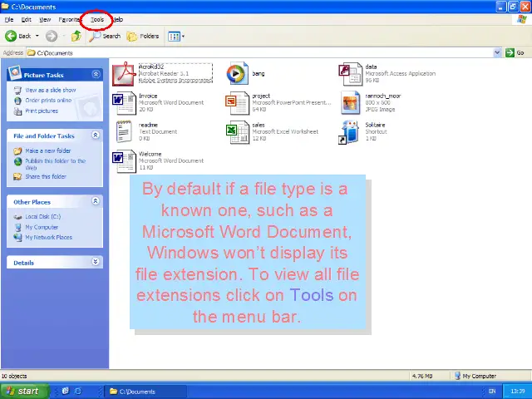
Task: Open the Views dropdown in the toolbar
Action: 176,36
